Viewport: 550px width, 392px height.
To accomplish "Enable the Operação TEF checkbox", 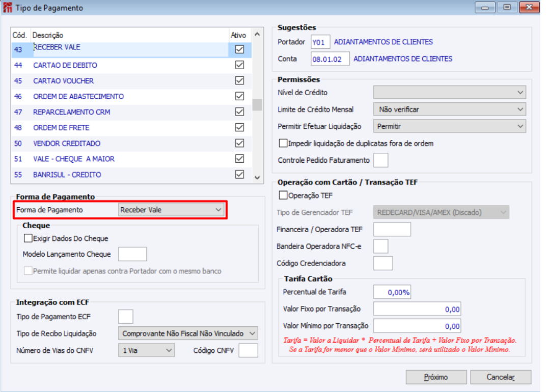I will pos(283,195).
